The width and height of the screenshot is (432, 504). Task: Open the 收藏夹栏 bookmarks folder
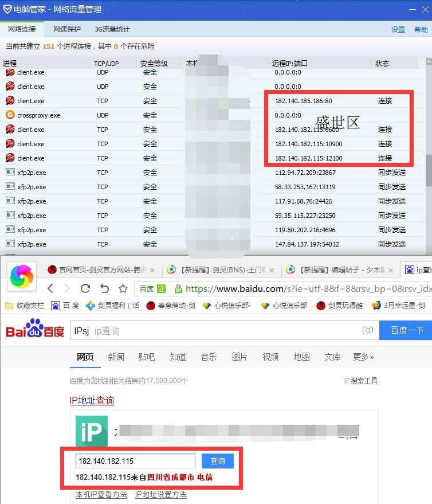pyautogui.click(x=25, y=305)
